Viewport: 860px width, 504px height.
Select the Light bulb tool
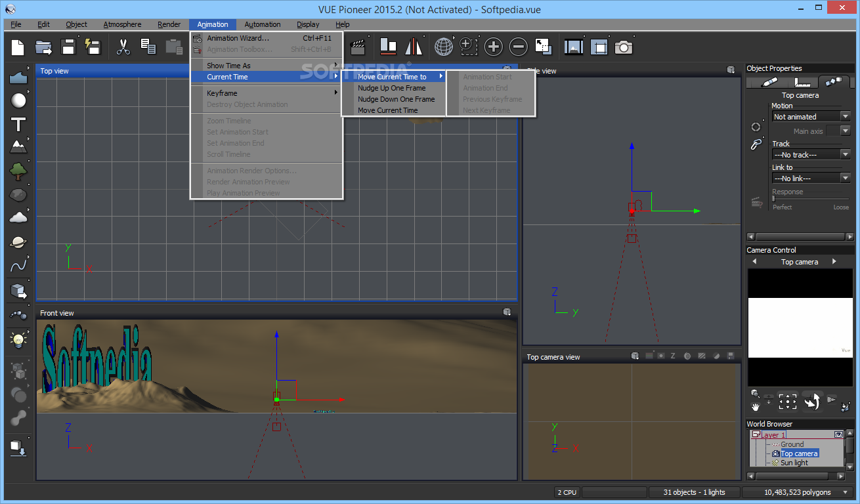point(18,339)
